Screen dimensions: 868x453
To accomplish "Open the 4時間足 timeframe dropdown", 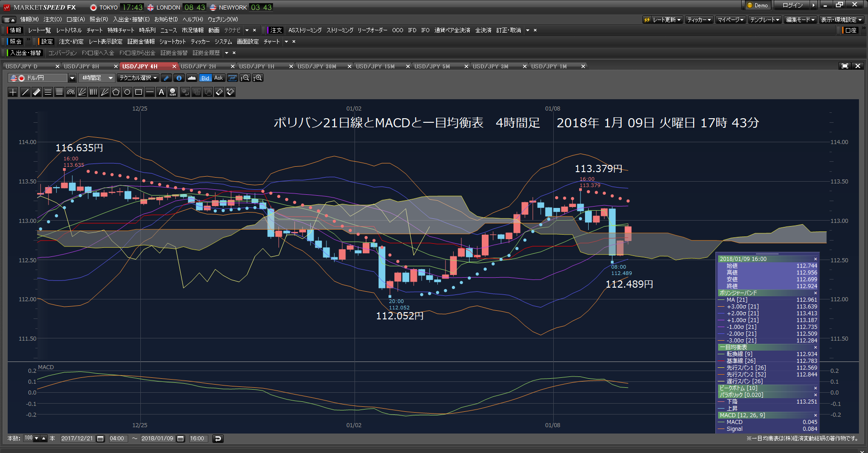I will pos(110,78).
